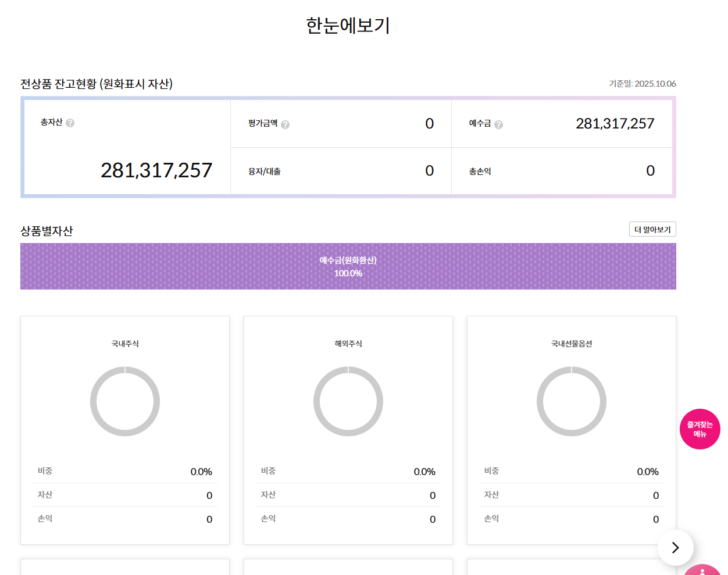Click the total asset amount 281,317,257
Screen dimensions: 728x575
coord(156,170)
